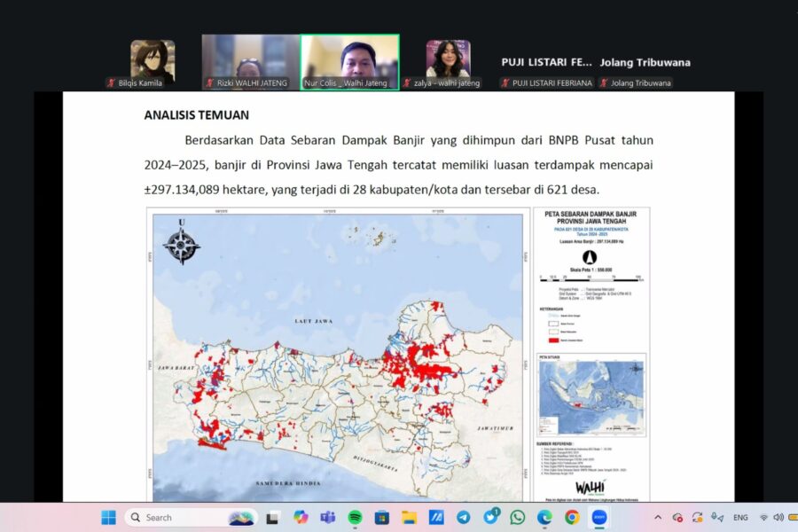Open Twitter from the taskbar
This screenshot has width=798, height=532.
[x=490, y=517]
